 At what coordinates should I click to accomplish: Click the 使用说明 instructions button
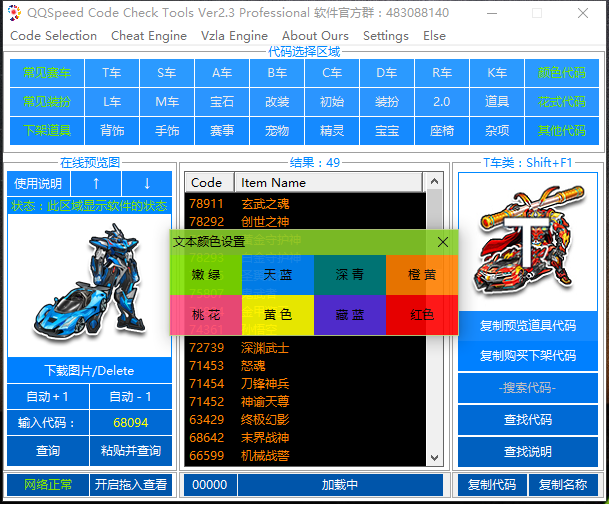[38, 183]
